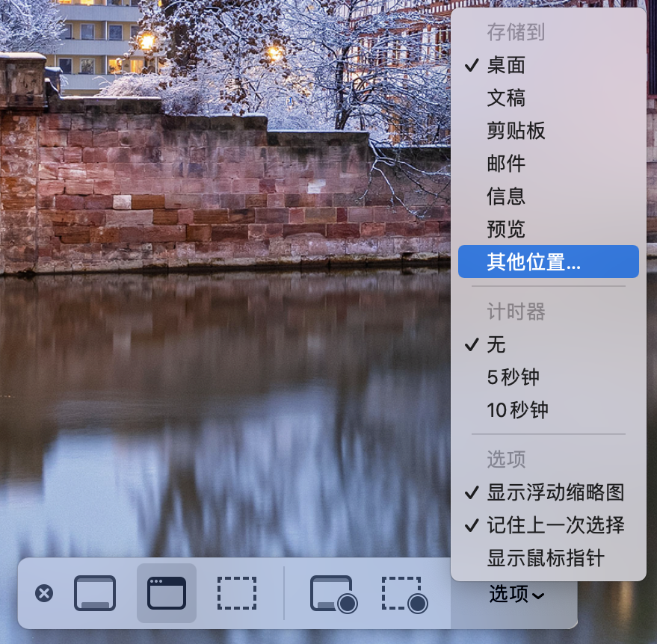Toggle 显示浮动缩略图 option
This screenshot has height=644, width=657.
click(555, 492)
